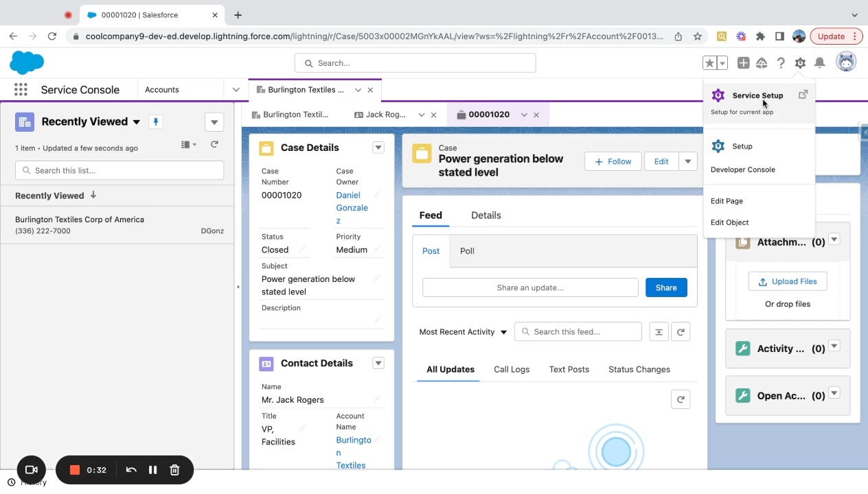Pause the screen recording
Screen dimensions: 868x494
[x=152, y=470]
